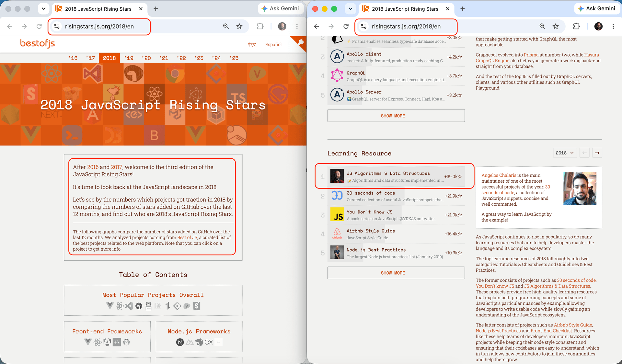The height and width of the screenshot is (364, 622).
Task: Open site information in the left window's address bar
Action: click(x=57, y=27)
